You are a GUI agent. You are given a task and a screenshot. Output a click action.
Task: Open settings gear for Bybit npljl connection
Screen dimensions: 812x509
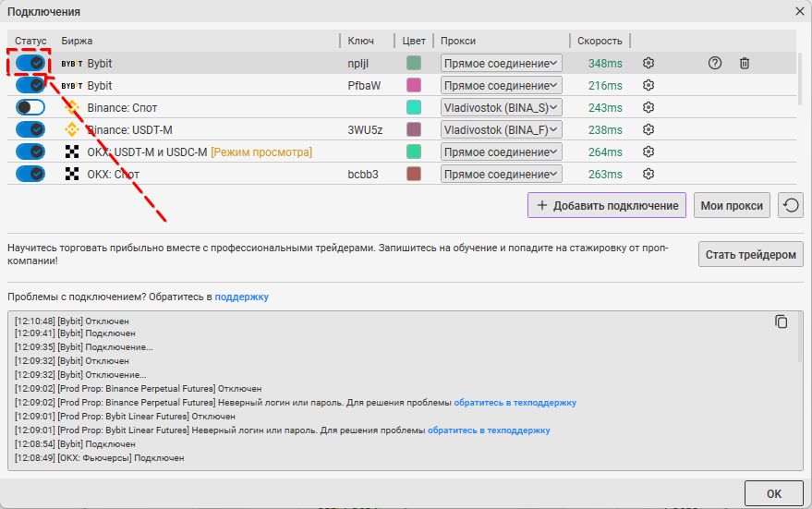(x=648, y=63)
